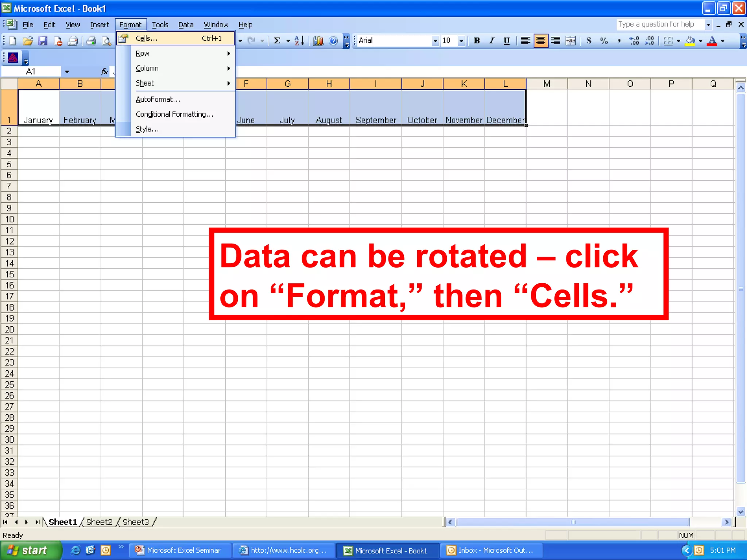747x560 pixels.
Task: Click the last-sheet tab navigation arrow
Action: 37,522
